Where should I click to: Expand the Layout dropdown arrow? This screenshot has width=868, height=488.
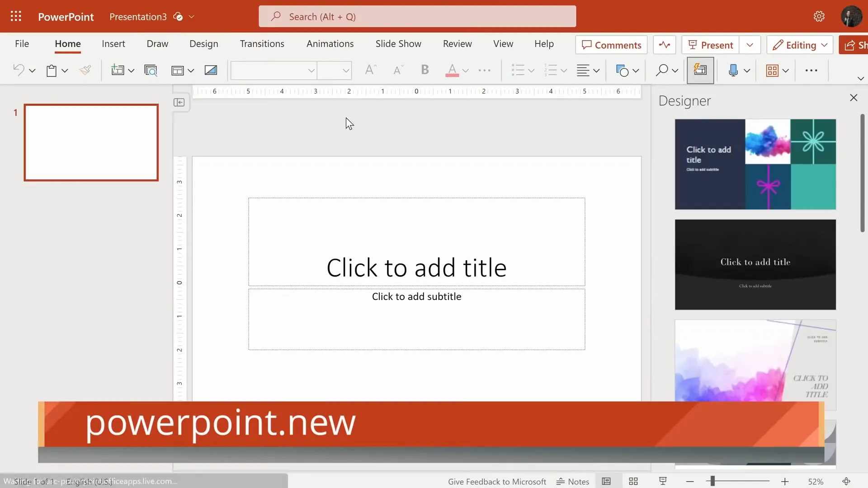tap(191, 70)
